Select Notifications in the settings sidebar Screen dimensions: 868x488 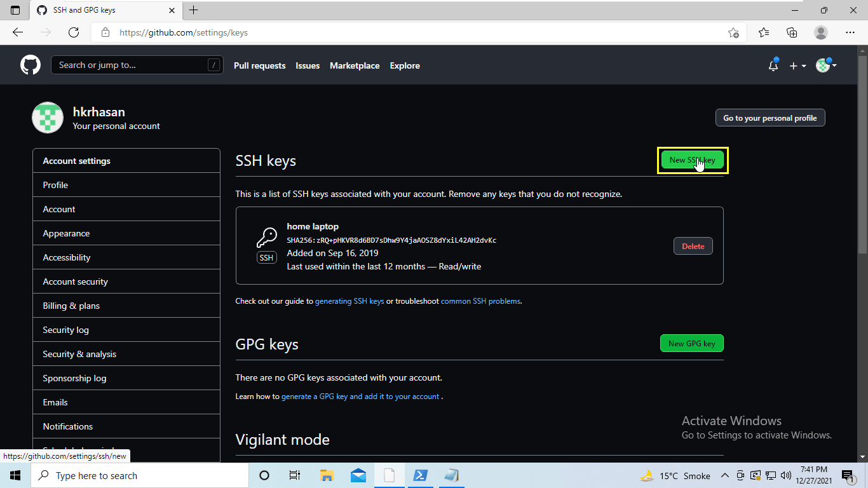pos(126,426)
